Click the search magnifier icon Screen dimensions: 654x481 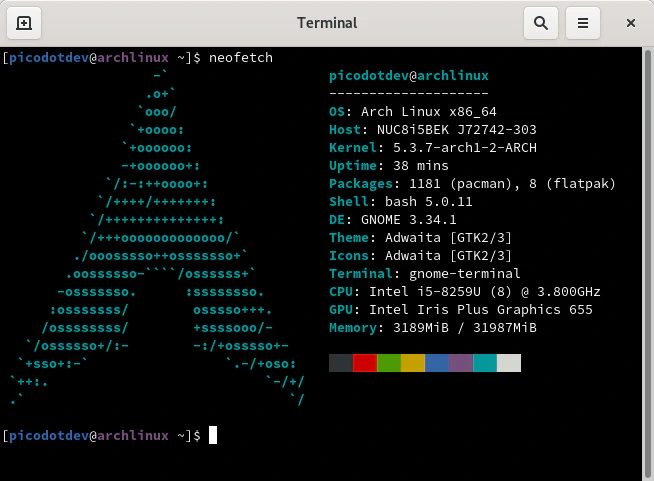[540, 22]
